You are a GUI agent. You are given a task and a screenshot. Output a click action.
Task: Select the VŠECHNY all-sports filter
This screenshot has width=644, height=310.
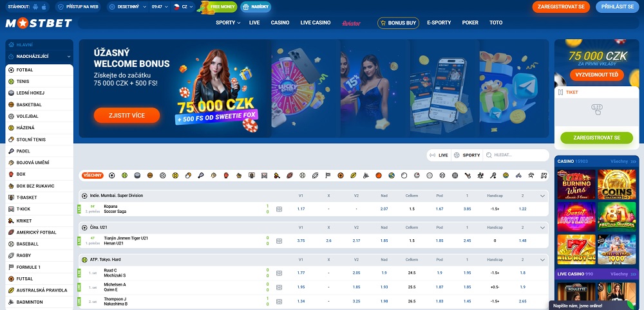(93, 175)
